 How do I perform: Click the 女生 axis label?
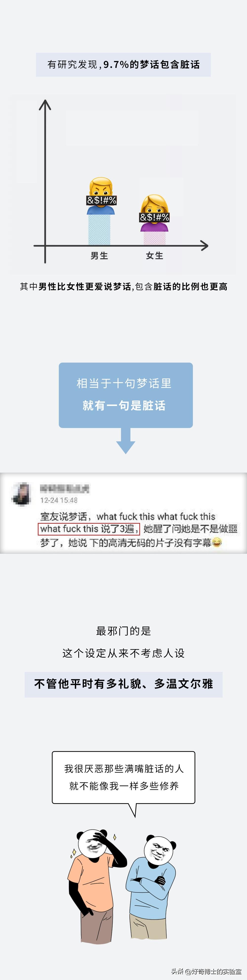(155, 256)
